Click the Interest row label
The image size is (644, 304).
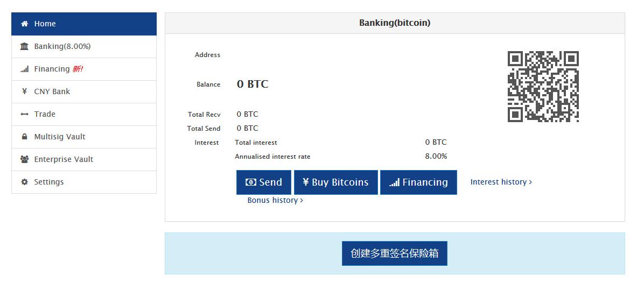(207, 143)
